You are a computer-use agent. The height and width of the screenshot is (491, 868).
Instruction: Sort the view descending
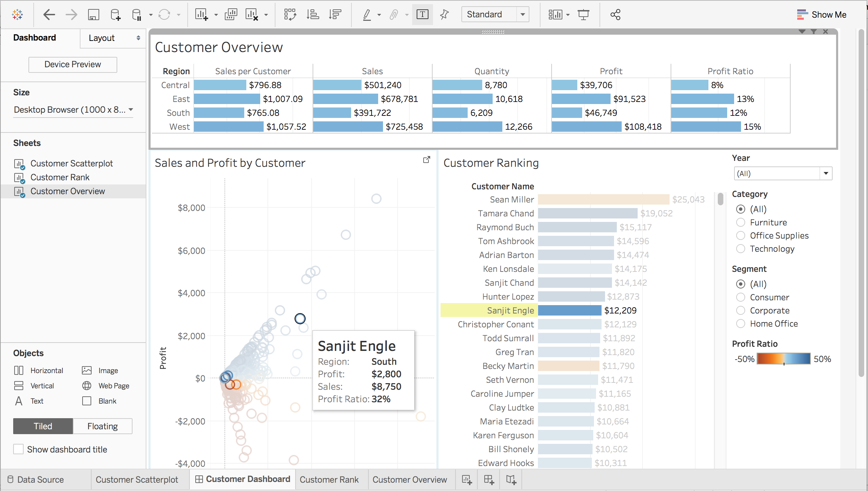[335, 14]
